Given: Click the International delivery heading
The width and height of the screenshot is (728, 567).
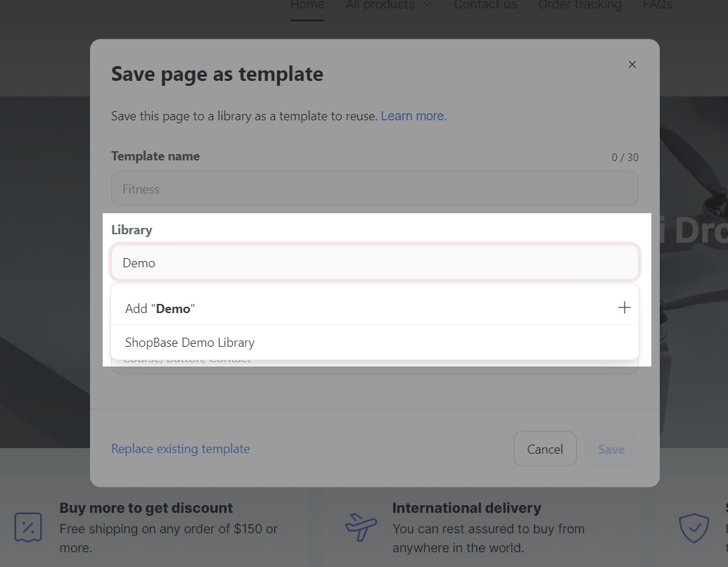Looking at the screenshot, I should click(x=466, y=508).
